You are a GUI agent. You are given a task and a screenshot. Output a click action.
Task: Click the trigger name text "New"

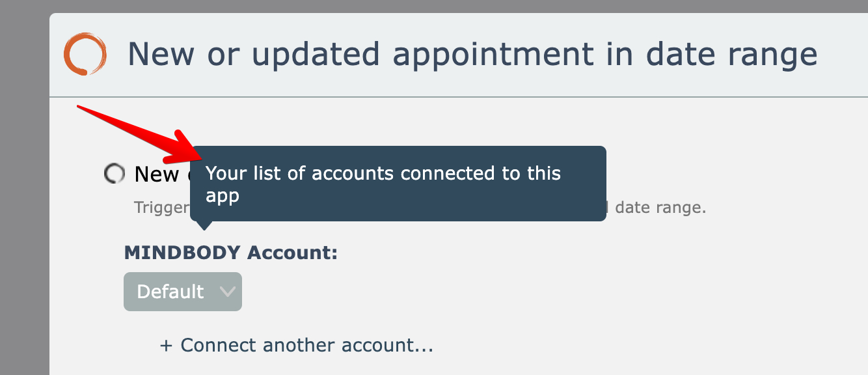coord(157,174)
